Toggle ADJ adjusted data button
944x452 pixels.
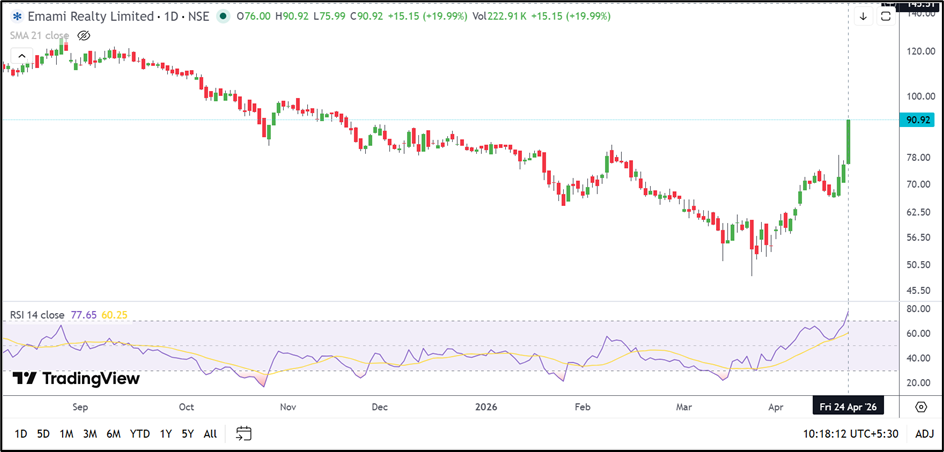923,433
